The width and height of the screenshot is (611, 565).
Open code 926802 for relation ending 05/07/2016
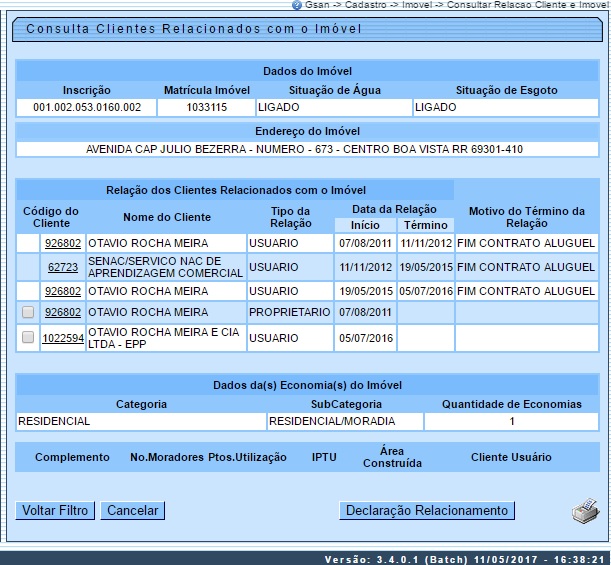click(x=62, y=291)
